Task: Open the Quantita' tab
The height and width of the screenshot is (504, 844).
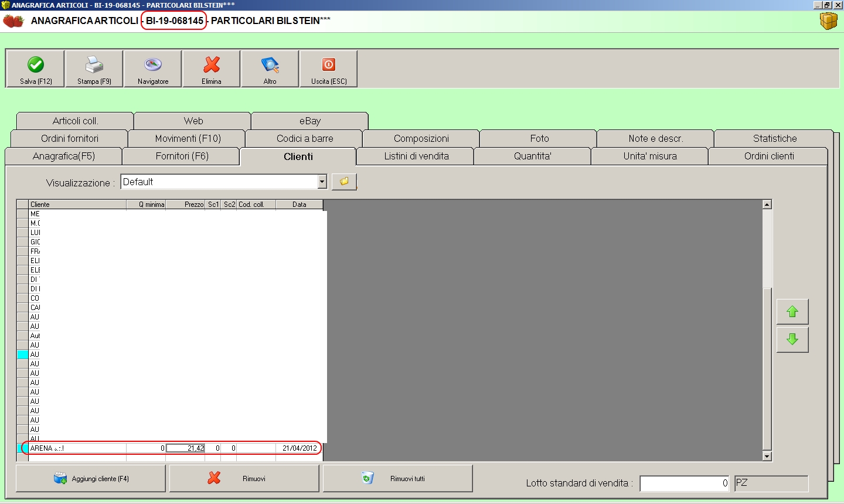Action: 533,156
